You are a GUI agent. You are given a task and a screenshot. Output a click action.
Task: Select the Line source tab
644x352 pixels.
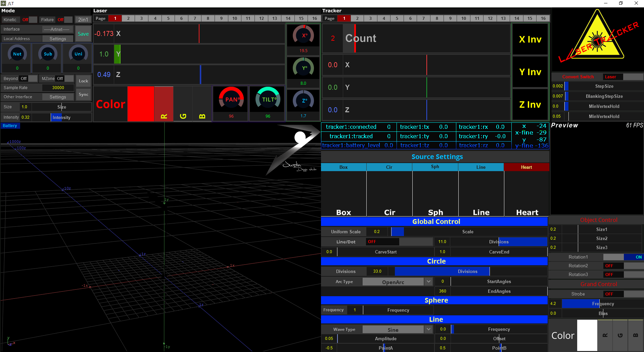click(481, 167)
